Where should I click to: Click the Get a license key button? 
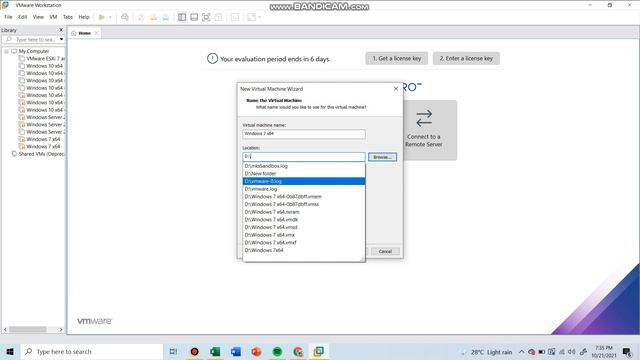pyautogui.click(x=396, y=59)
